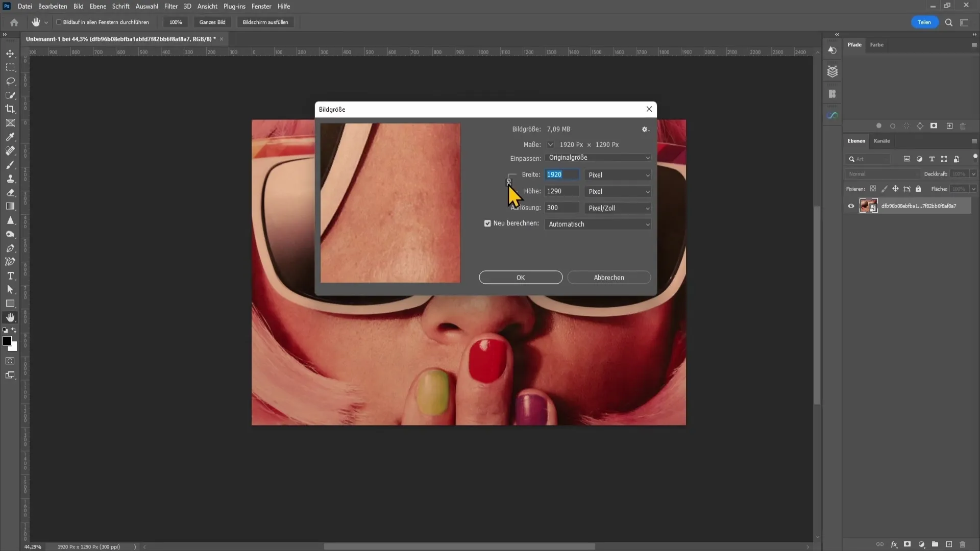Screen dimensions: 980x551
Task: Open Automatisch resampling dropdown
Action: (598, 224)
